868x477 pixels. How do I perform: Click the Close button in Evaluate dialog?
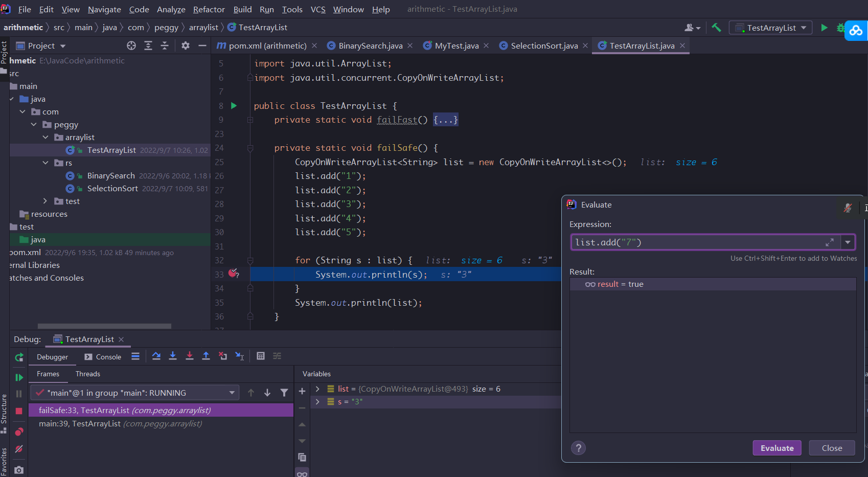832,448
